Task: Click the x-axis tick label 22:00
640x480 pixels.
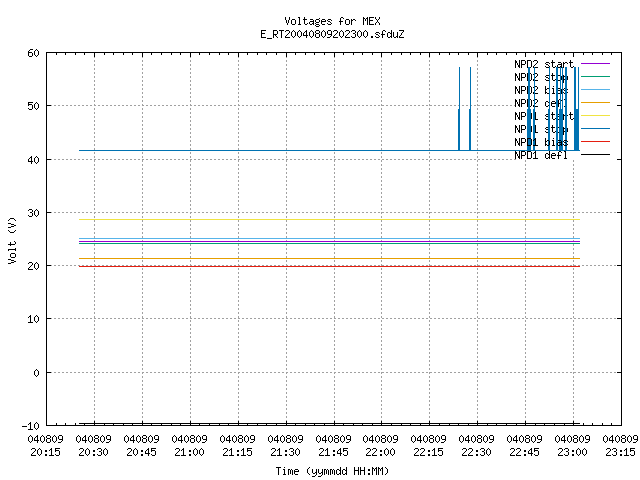Action: pos(380,452)
